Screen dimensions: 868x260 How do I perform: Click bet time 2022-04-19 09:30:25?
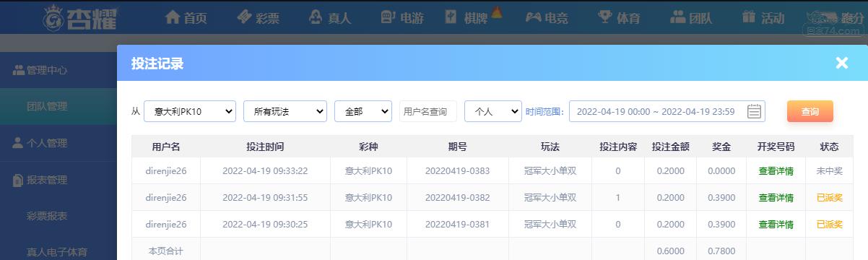coord(265,225)
